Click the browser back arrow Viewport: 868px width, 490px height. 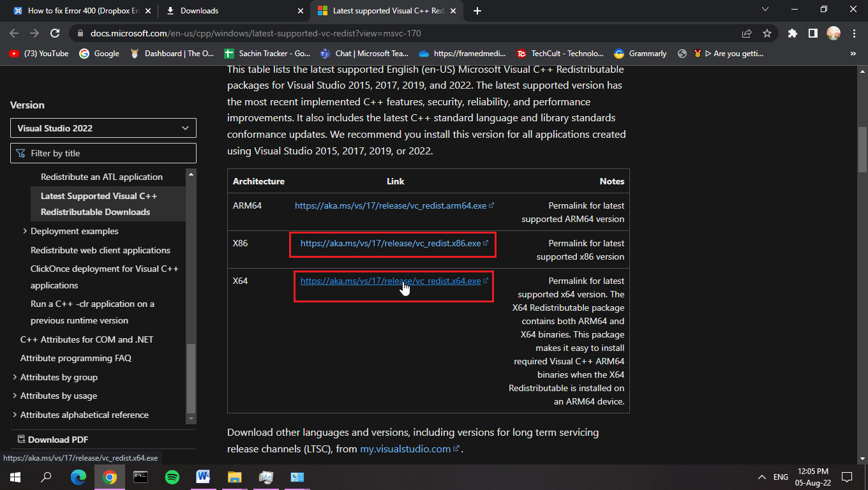14,33
